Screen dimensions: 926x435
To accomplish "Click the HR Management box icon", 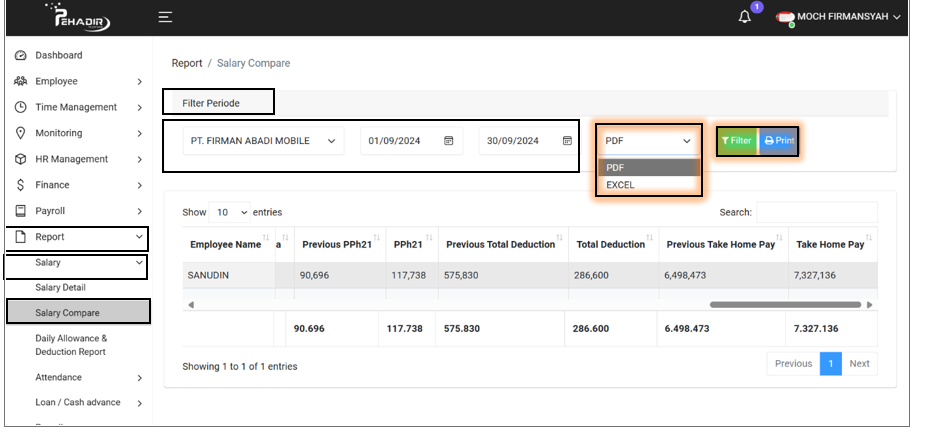I will tap(20, 159).
